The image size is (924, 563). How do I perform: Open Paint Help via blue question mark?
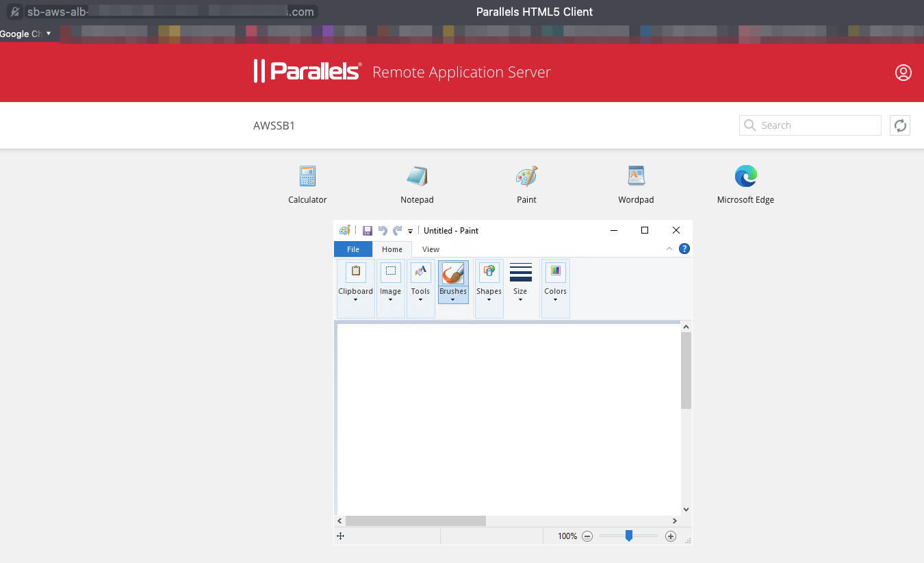pyautogui.click(x=684, y=249)
